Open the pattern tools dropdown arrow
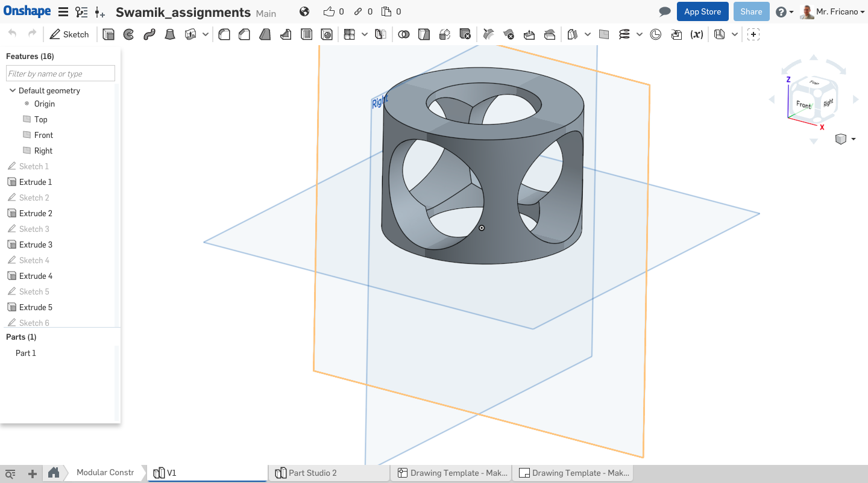This screenshot has height=483, width=868. 365,34
